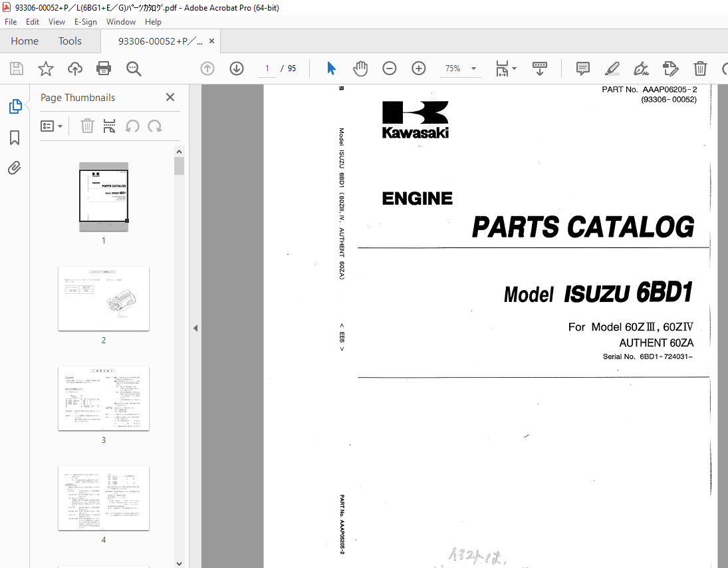Click the fit page width icon
The width and height of the screenshot is (728, 568).
point(503,69)
